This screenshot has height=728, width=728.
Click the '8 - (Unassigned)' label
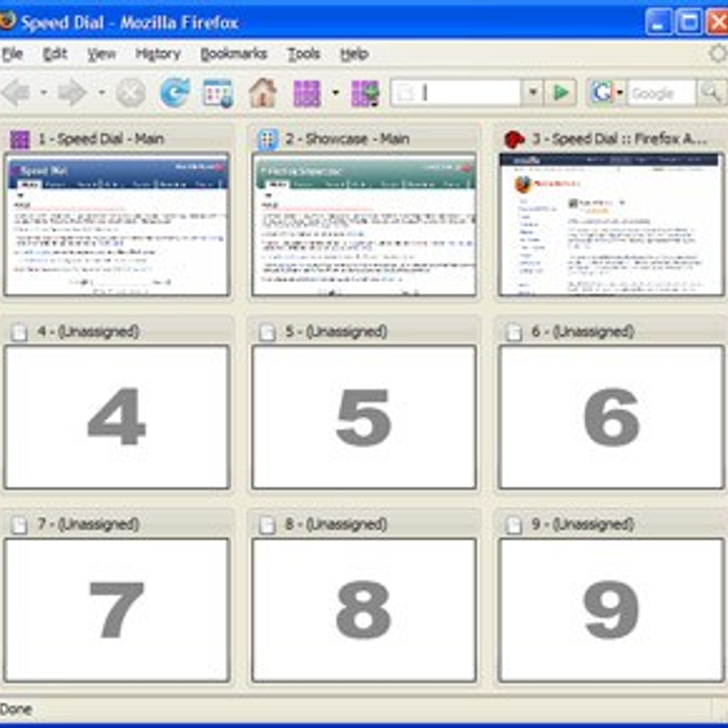click(336, 524)
